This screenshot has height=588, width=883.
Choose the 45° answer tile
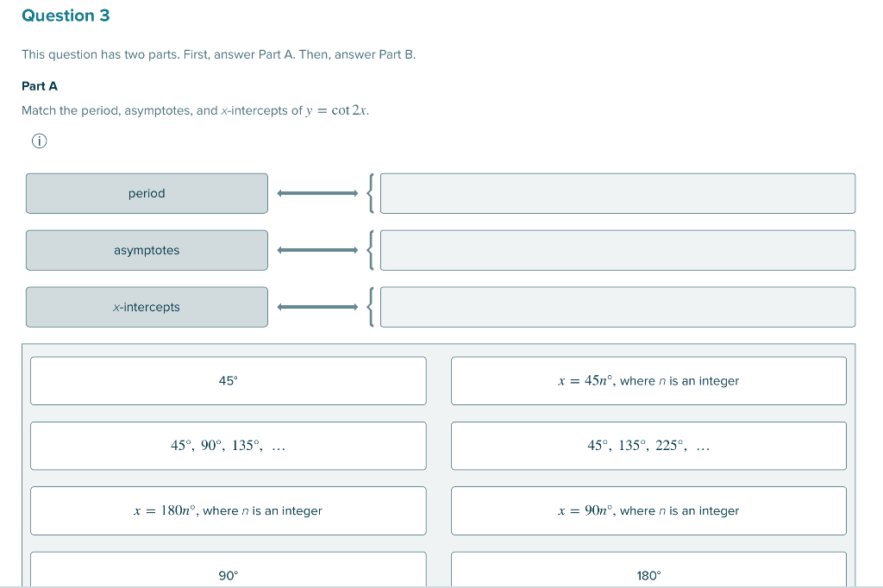pyautogui.click(x=228, y=381)
